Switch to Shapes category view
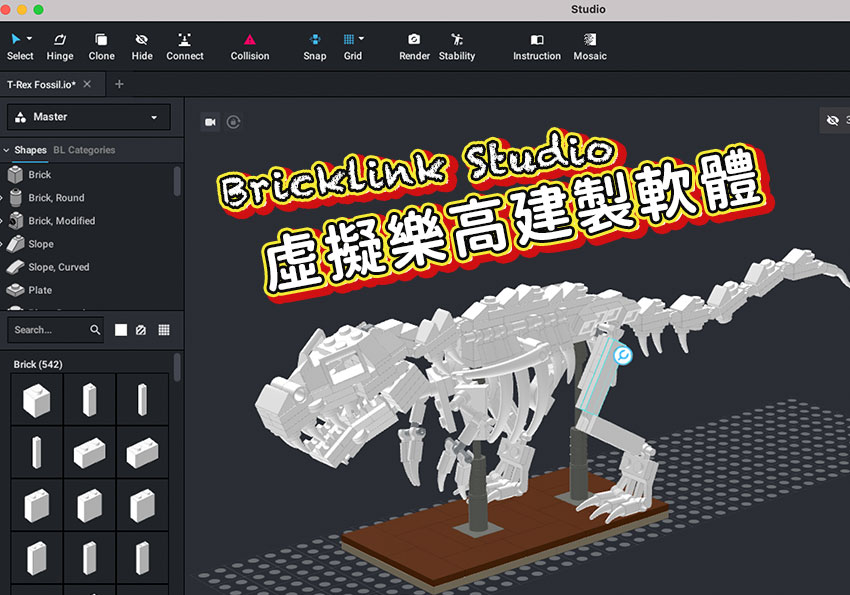 tap(30, 150)
